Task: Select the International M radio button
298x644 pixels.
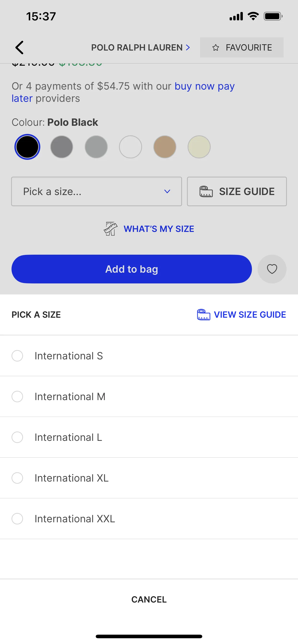Action: click(17, 397)
